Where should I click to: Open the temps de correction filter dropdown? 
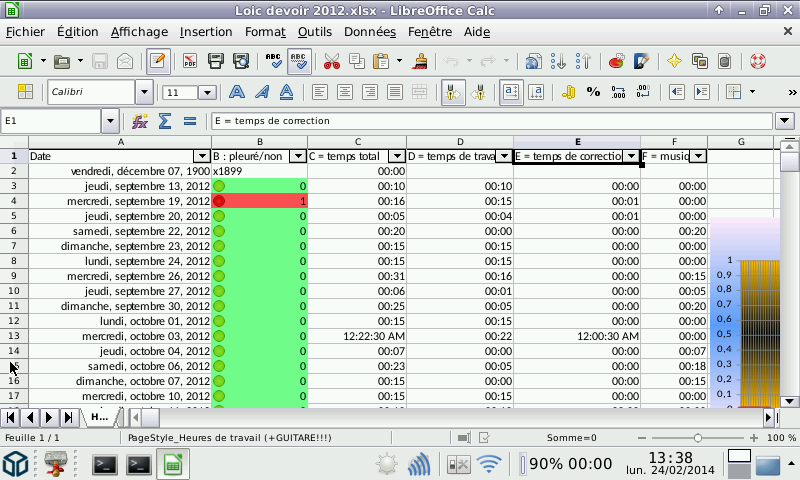(632, 156)
